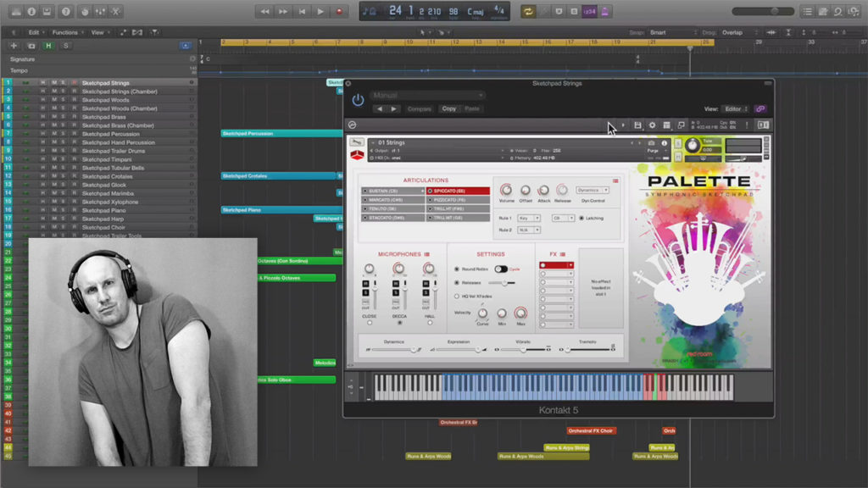The height and width of the screenshot is (488, 868).
Task: Start recording with the Record button
Action: click(x=339, y=12)
